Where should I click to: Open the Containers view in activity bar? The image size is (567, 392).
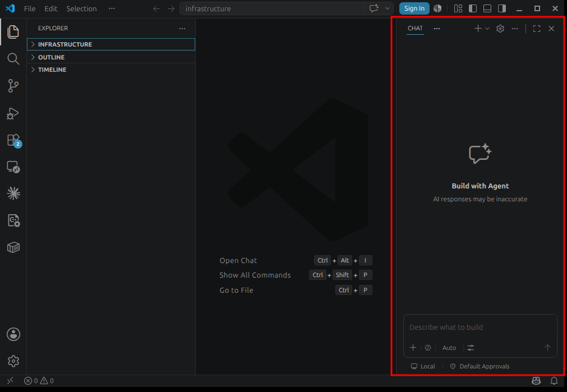tap(13, 247)
